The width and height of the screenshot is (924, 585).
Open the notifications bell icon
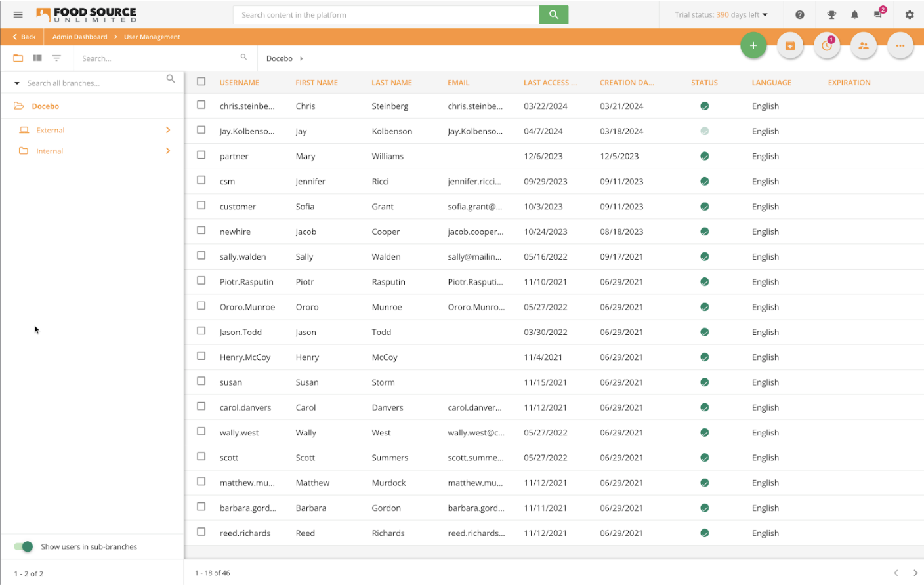[x=854, y=15]
